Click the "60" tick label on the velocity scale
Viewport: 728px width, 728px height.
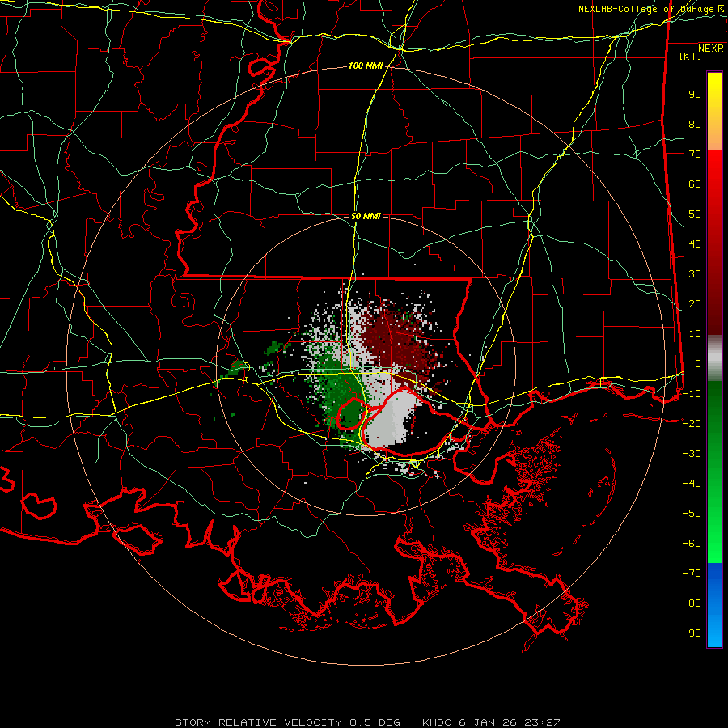(695, 184)
